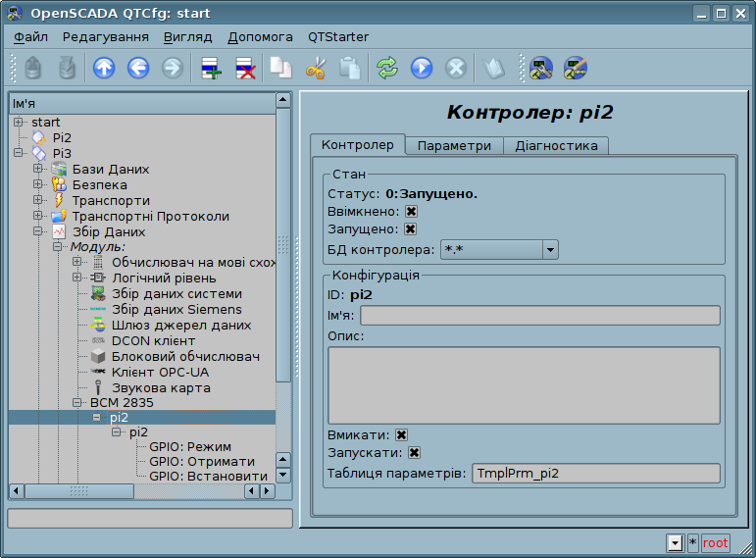Expand the Транспорти tree node
756x558 pixels.
click(x=38, y=200)
